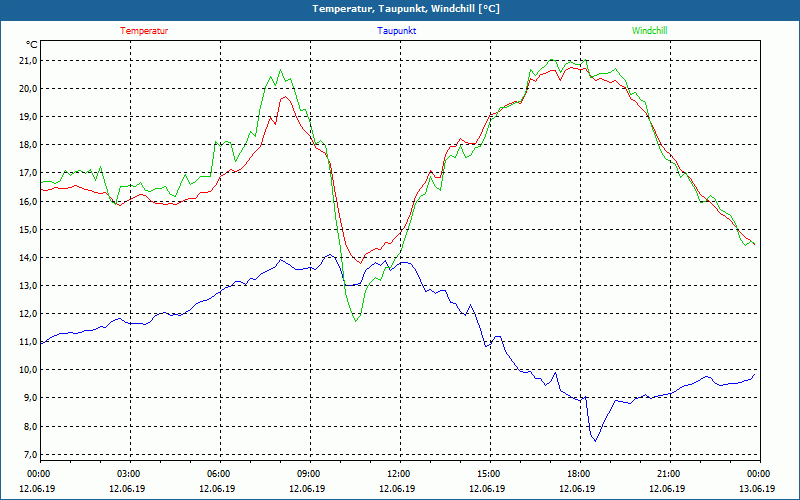Click the '09:00' time axis label

[308, 474]
